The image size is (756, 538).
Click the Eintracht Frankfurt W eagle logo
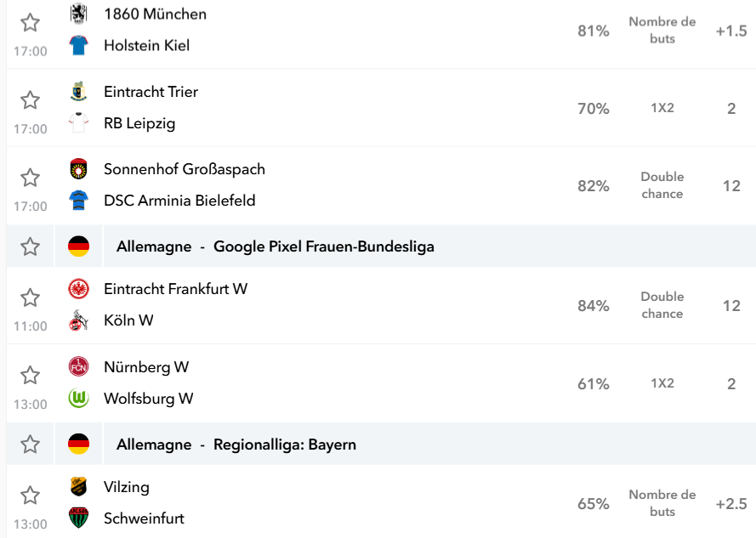[78, 289]
